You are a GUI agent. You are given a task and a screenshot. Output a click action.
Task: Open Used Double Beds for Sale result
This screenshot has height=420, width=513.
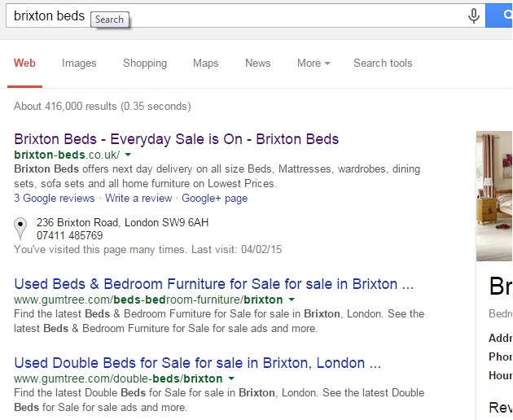click(198, 363)
